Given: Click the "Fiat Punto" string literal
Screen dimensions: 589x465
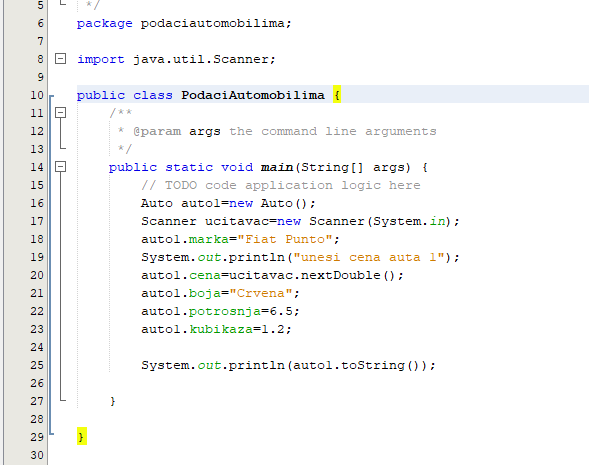Looking at the screenshot, I should coord(285,239).
